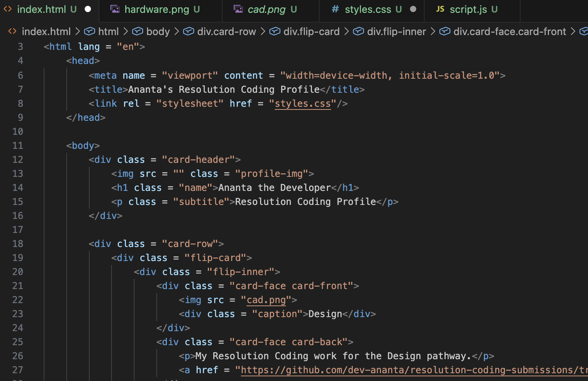Click the symbol icon beside div.card-row breadcrumb
Screen dimensions: 588x381
click(189, 32)
